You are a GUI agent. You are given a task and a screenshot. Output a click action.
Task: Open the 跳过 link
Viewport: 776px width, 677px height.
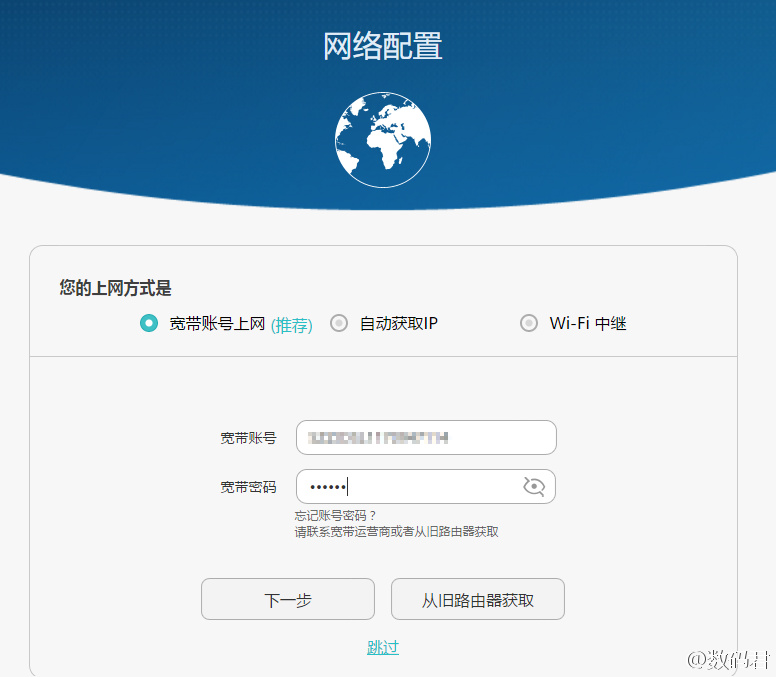click(383, 647)
